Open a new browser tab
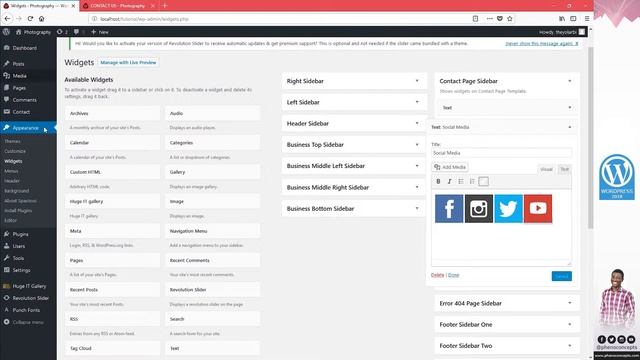Screen dimensions: 640x360 coord(165,6)
